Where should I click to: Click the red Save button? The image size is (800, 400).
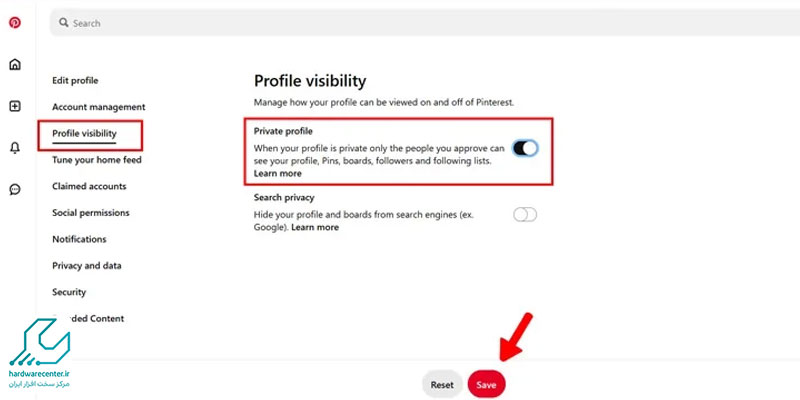pyautogui.click(x=486, y=385)
